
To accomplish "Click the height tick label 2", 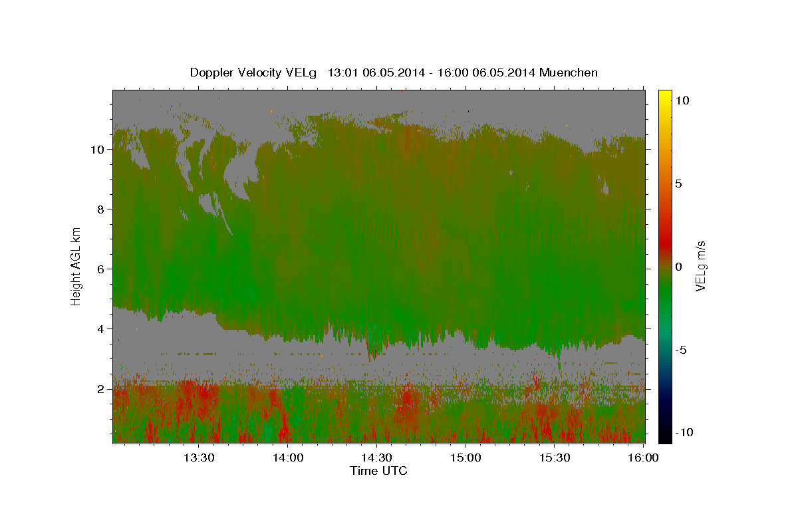I will (101, 389).
